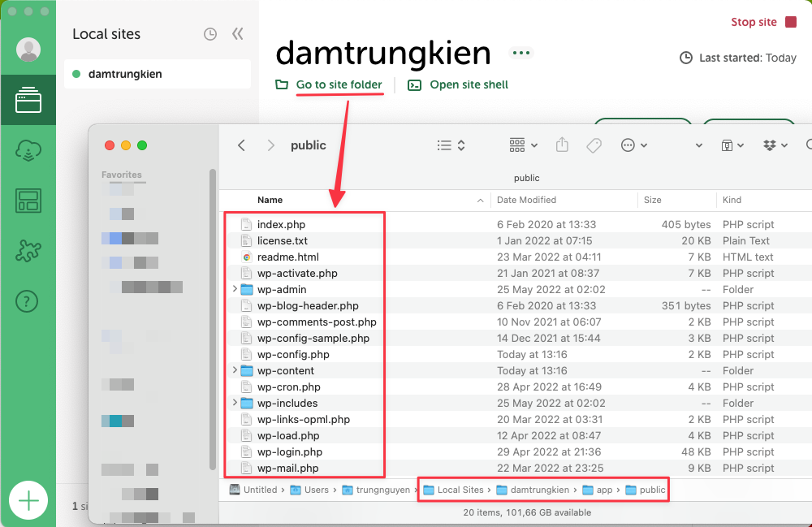Expand the wp-includes folder
This screenshot has width=812, height=527.
pyautogui.click(x=235, y=402)
